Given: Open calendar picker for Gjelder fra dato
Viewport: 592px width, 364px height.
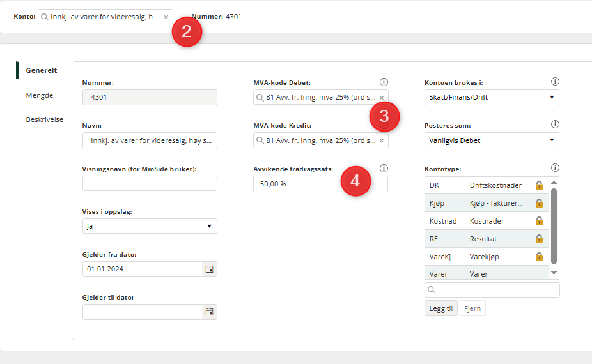Looking at the screenshot, I should tap(209, 269).
